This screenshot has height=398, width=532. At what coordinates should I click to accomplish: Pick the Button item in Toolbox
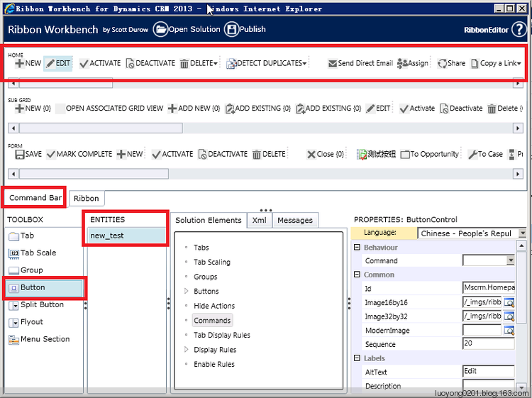pos(45,288)
